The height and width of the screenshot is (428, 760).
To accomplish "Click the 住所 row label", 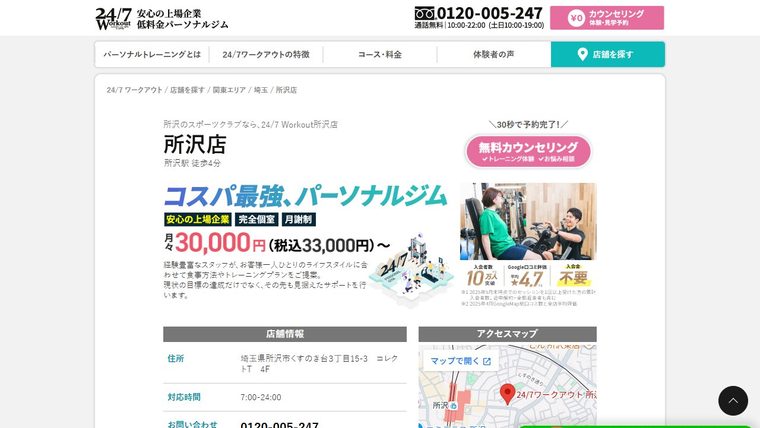I will [x=176, y=359].
